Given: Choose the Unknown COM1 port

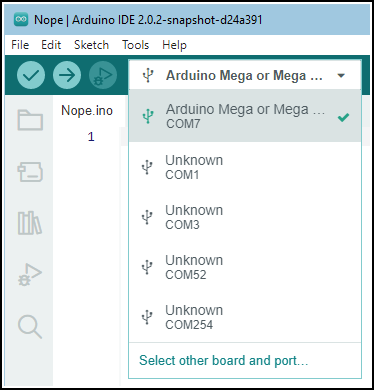Looking at the screenshot, I should pyautogui.click(x=245, y=167).
